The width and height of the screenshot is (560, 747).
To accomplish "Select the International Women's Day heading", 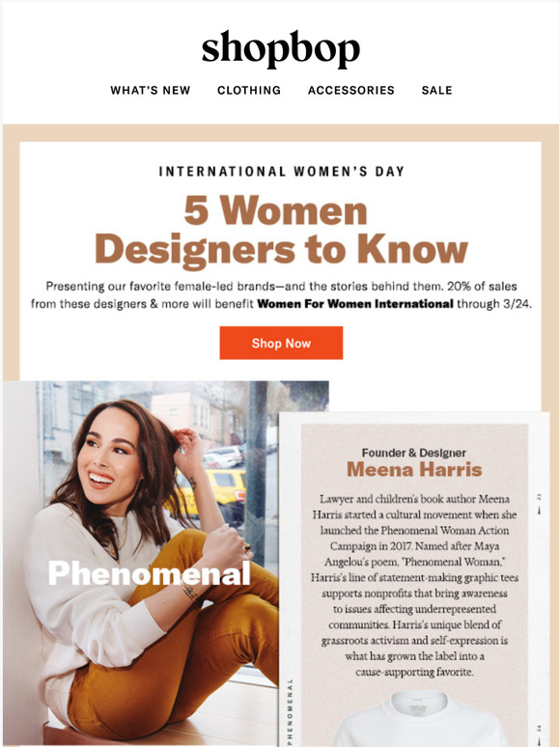I will click(281, 172).
